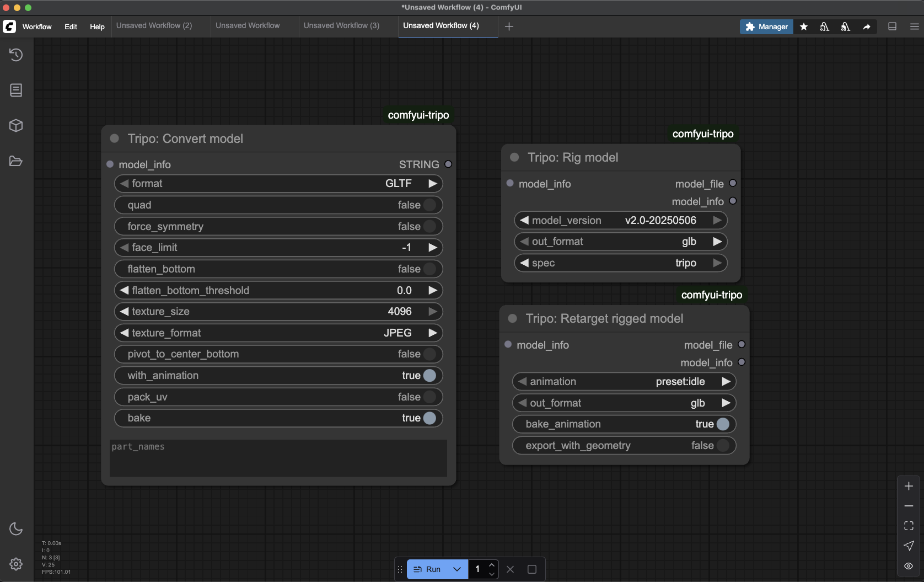Image resolution: width=924 pixels, height=582 pixels.
Task: Open the Edit menu
Action: click(x=71, y=26)
